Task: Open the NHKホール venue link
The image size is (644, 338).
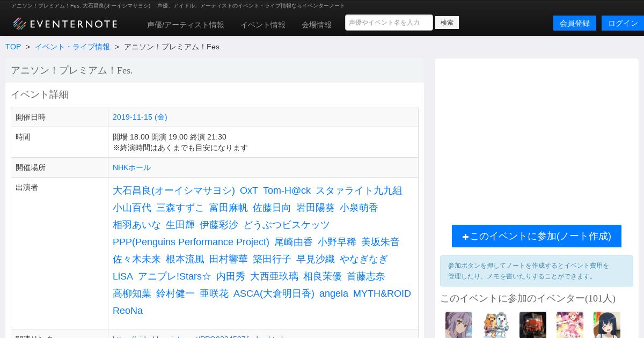Action: (132, 167)
